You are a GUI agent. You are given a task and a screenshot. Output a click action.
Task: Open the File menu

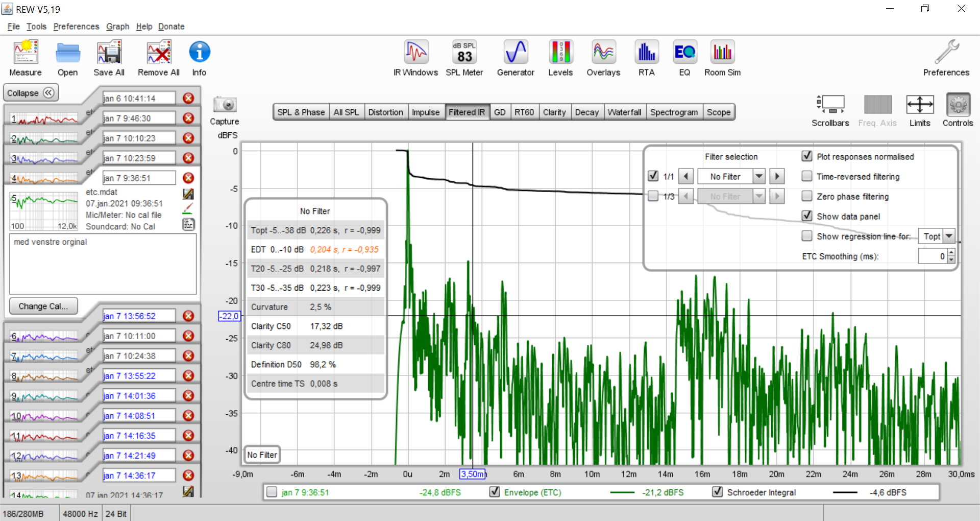14,27
